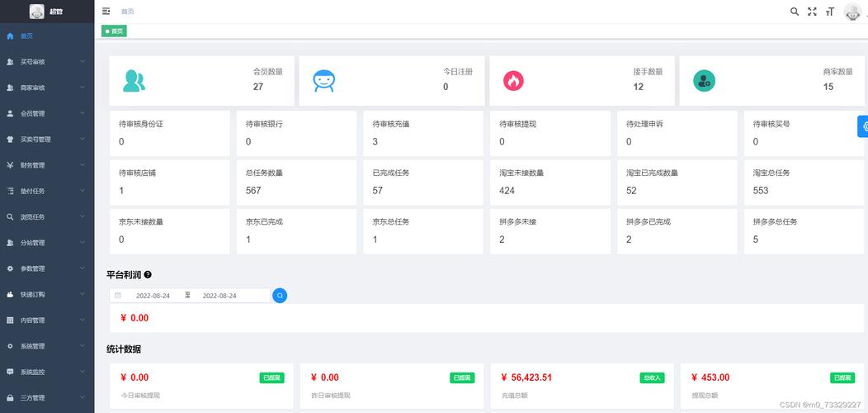Click the blue robot icon in 今日注册 card
Viewport: 868px width, 413px height.
point(323,81)
